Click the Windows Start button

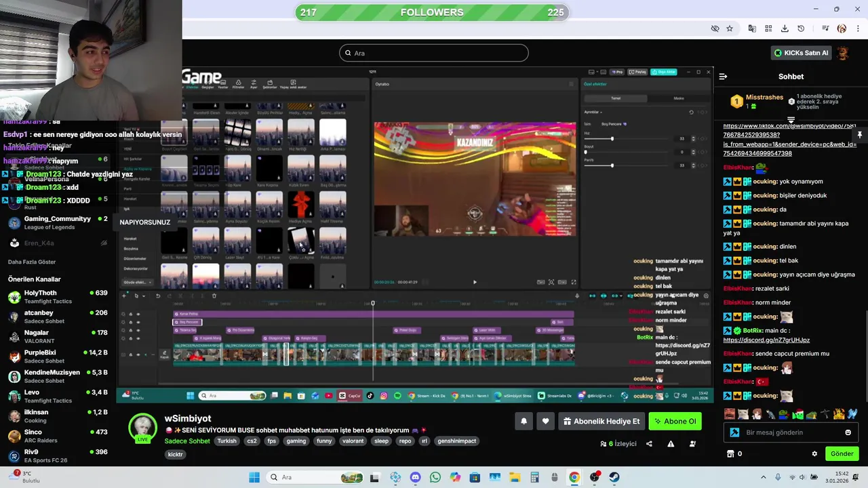(x=254, y=477)
